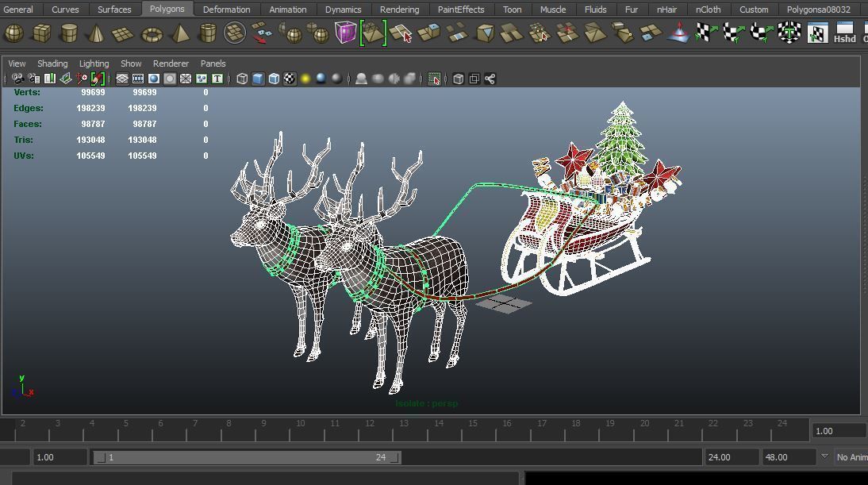Create a polygon plane from the shelf

pyautogui.click(x=123, y=34)
